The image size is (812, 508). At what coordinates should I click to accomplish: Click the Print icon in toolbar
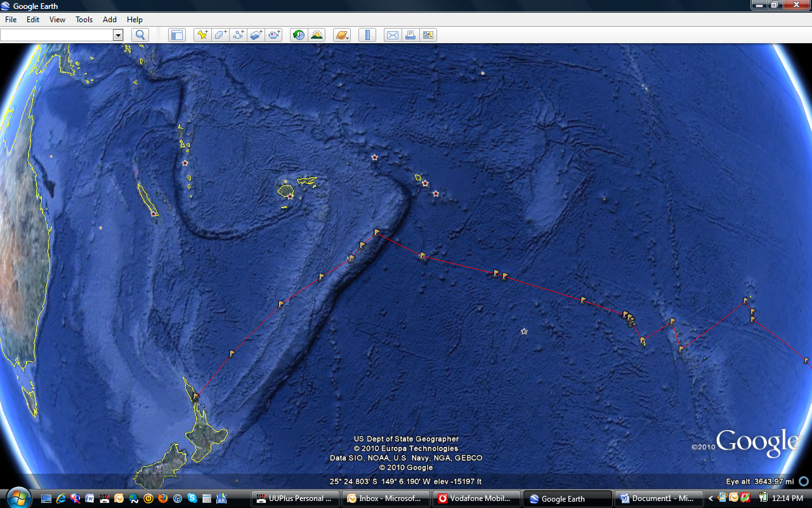[x=410, y=35]
